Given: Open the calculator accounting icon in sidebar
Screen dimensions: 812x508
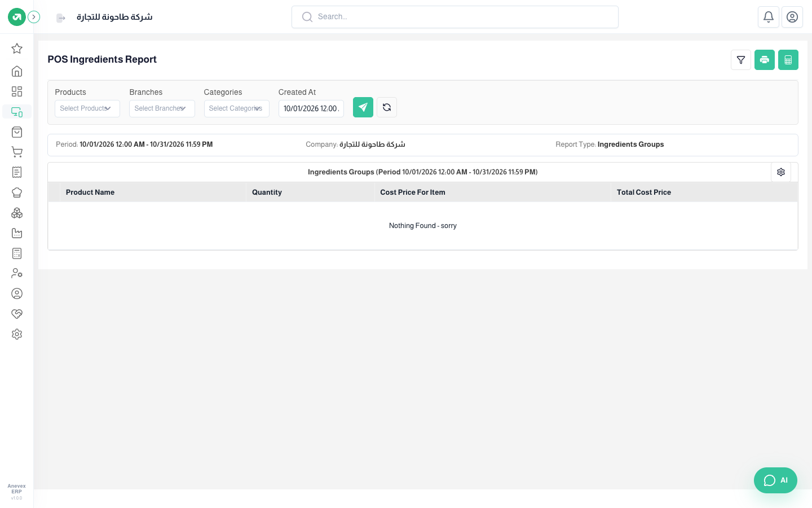Looking at the screenshot, I should pos(17,253).
